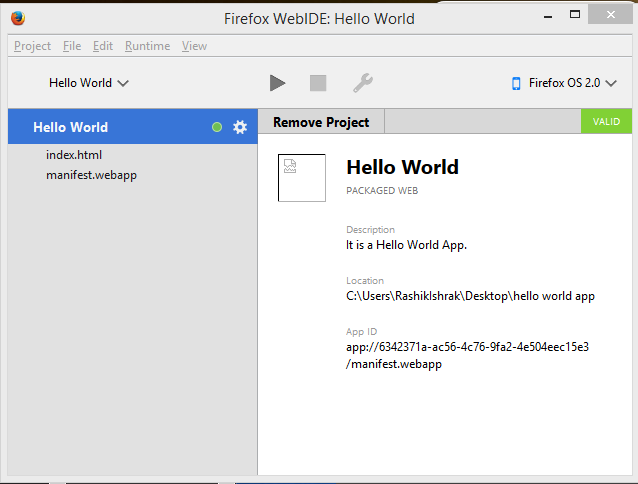The height and width of the screenshot is (484, 638).
Task: Open the Edit menu
Action: click(x=103, y=46)
